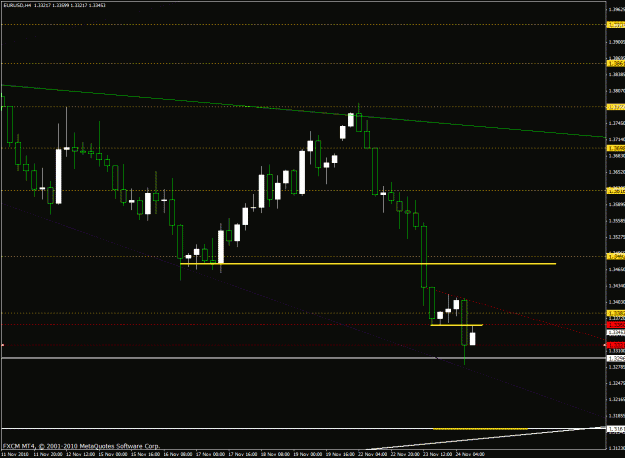
Task: Click the 11 Nov 20:00 time label
Action: pos(48,454)
